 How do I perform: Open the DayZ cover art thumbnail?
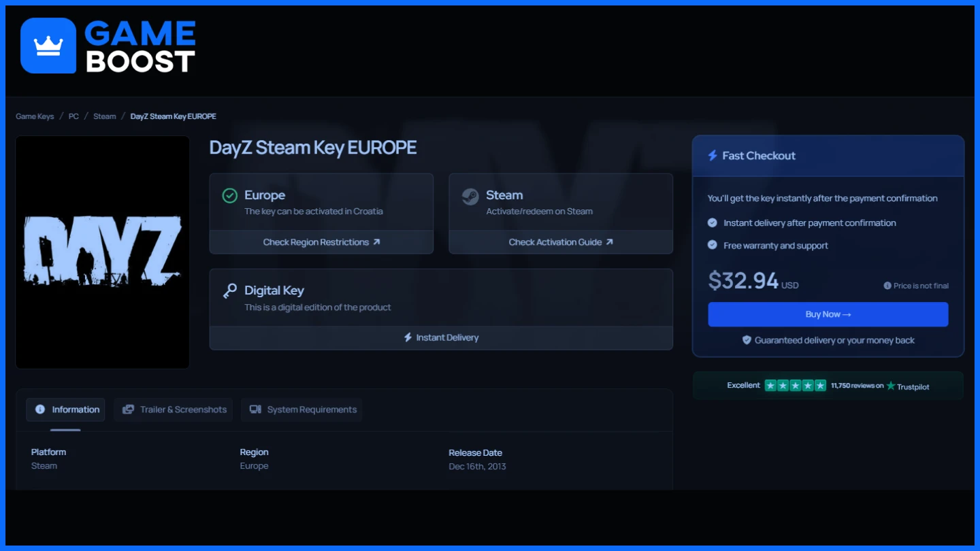103,252
